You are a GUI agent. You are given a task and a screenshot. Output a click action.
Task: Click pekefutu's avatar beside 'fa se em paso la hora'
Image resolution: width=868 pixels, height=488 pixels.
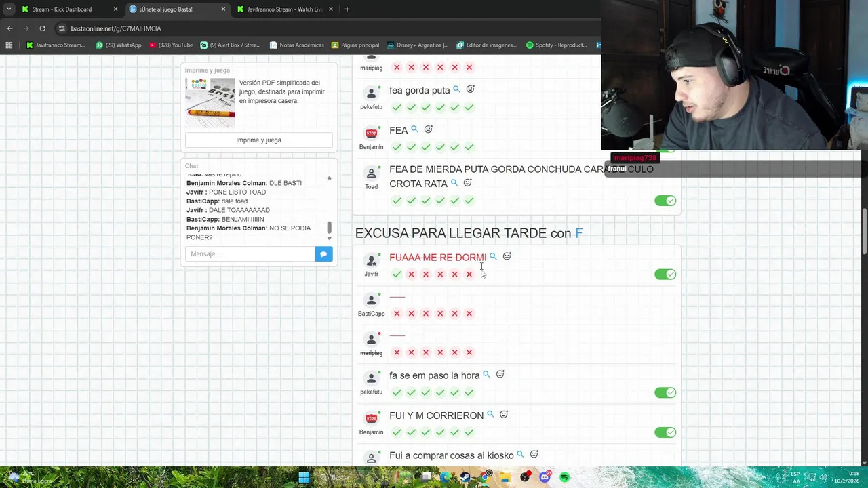click(371, 378)
